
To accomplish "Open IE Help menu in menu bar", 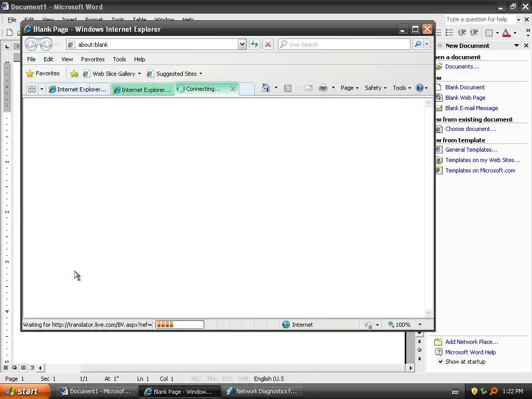I will pos(139,59).
